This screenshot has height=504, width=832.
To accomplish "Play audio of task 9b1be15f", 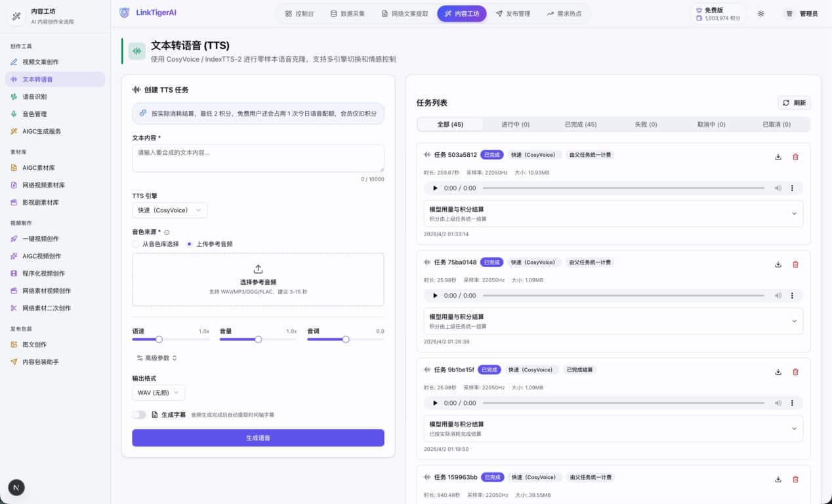I will (435, 403).
